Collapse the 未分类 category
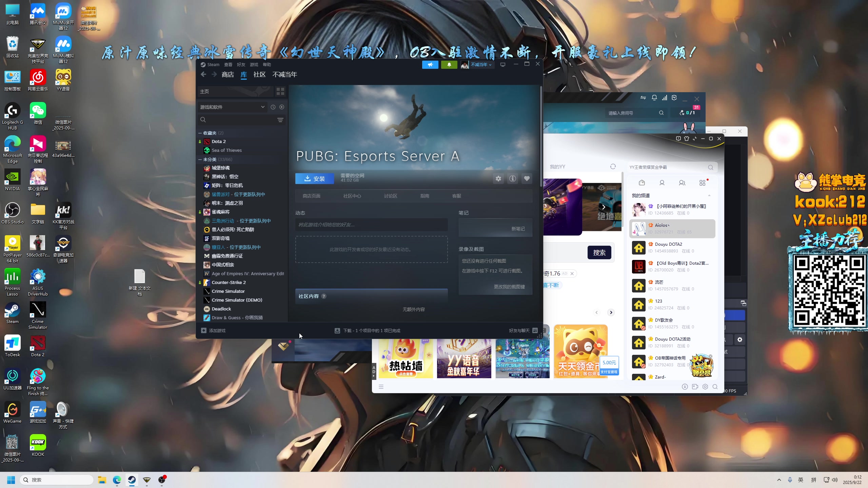Image resolution: width=868 pixels, height=488 pixels. coord(200,160)
